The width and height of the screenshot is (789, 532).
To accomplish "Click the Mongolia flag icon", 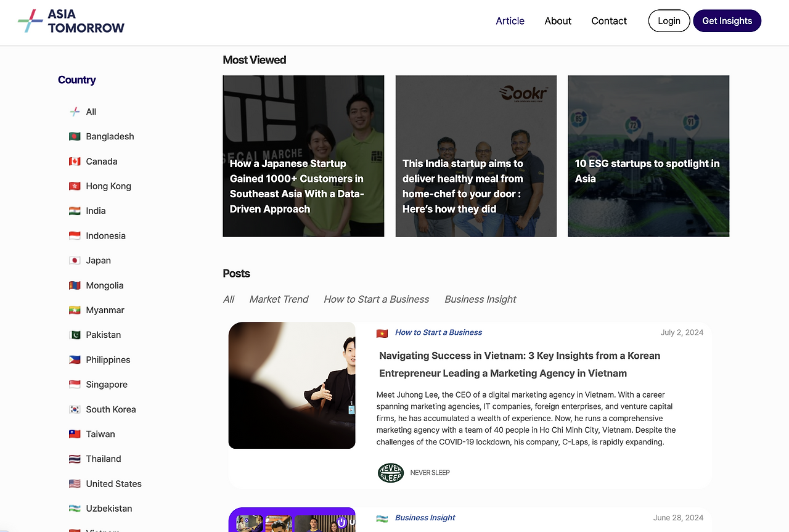I will coord(75,285).
